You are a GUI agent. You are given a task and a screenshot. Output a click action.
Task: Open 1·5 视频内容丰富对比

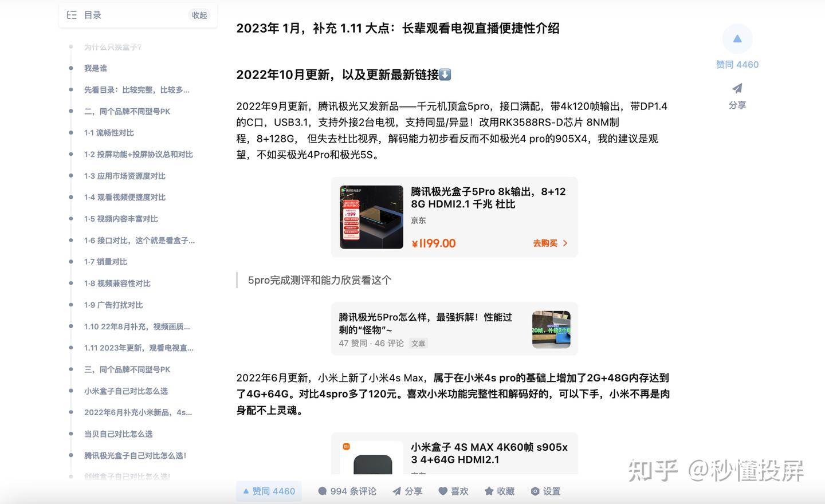(121, 219)
